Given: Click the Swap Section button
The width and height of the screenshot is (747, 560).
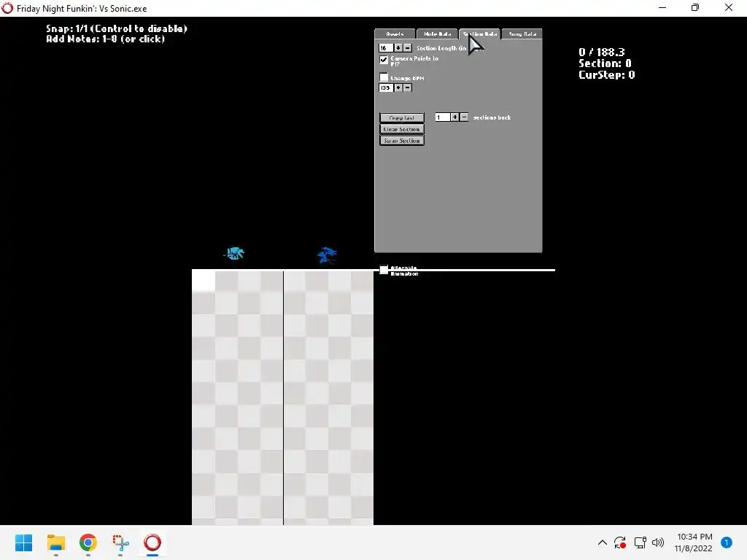Looking at the screenshot, I should coord(402,141).
